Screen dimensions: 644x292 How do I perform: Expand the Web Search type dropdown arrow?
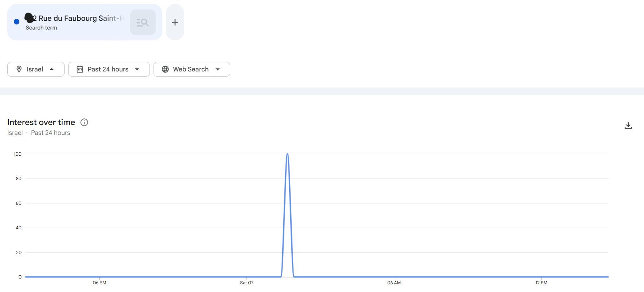218,69
